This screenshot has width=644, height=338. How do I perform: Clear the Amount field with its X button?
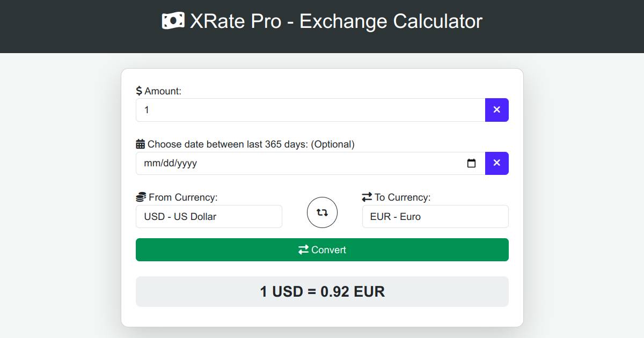coord(496,109)
